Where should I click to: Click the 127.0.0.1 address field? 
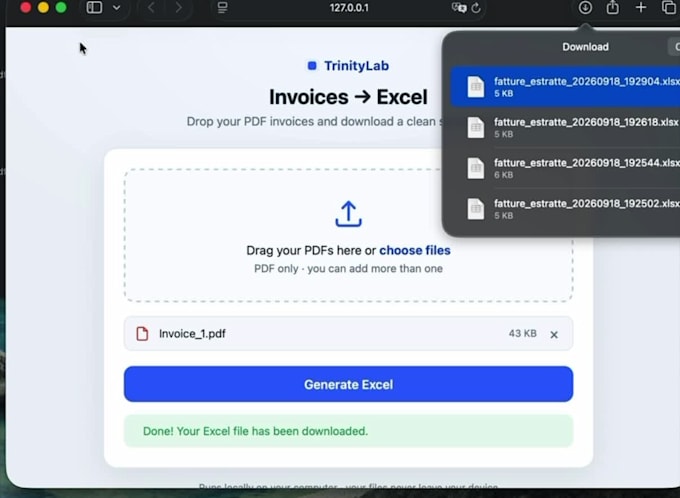click(349, 8)
